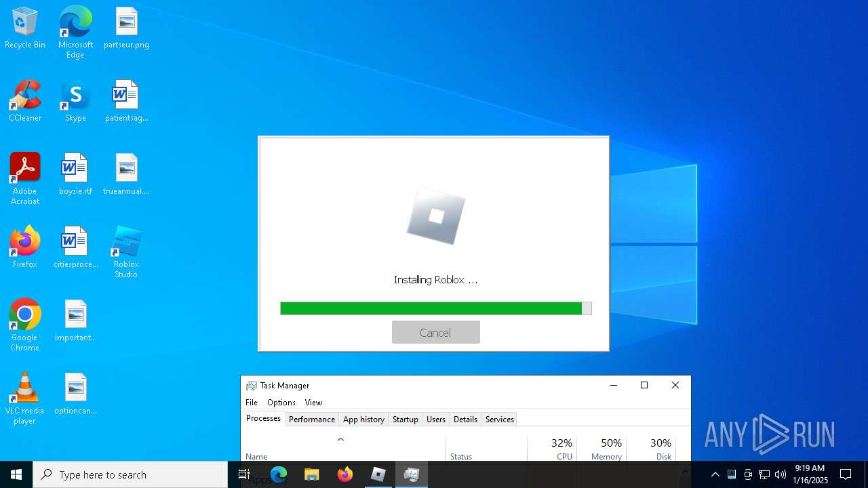Switch to the Performance tab
This screenshot has width=868, height=488.
[312, 420]
